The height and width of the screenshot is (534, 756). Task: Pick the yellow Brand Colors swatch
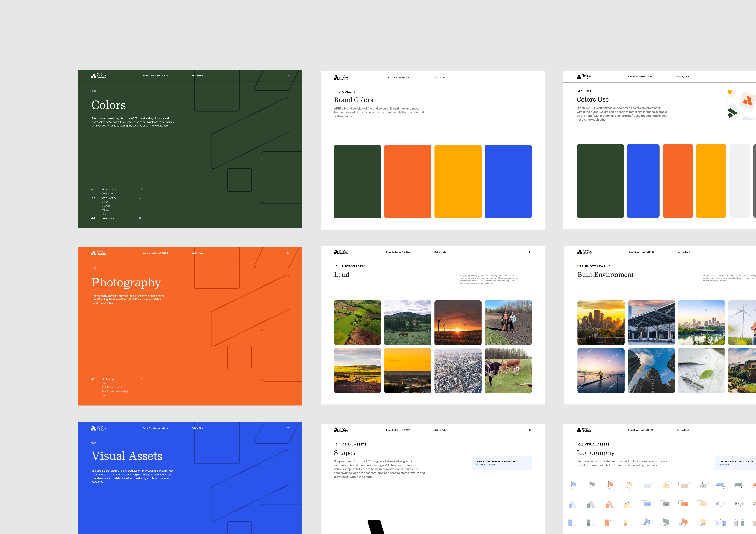[x=458, y=182]
